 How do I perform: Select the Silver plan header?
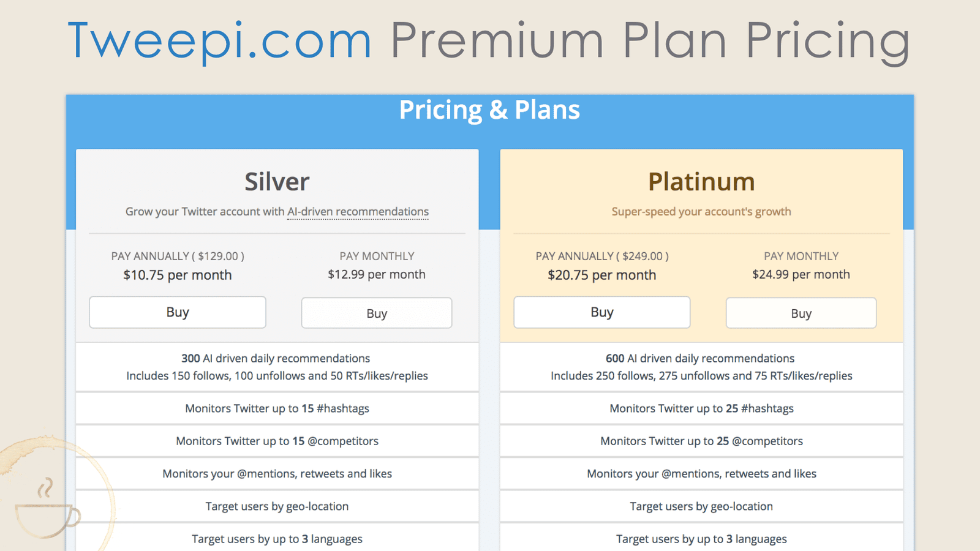276,181
